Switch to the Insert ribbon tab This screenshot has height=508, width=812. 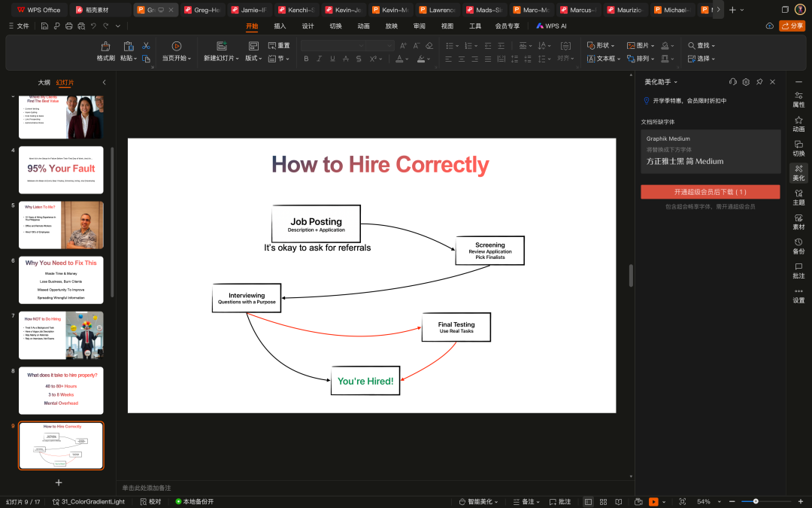tap(280, 26)
